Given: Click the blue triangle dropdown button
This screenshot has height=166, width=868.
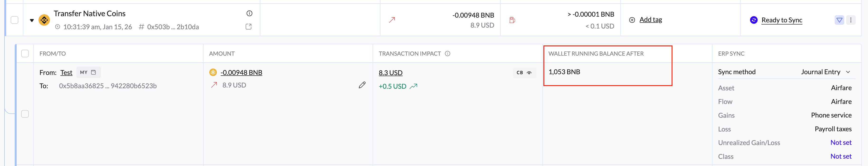Looking at the screenshot, I should [x=839, y=20].
